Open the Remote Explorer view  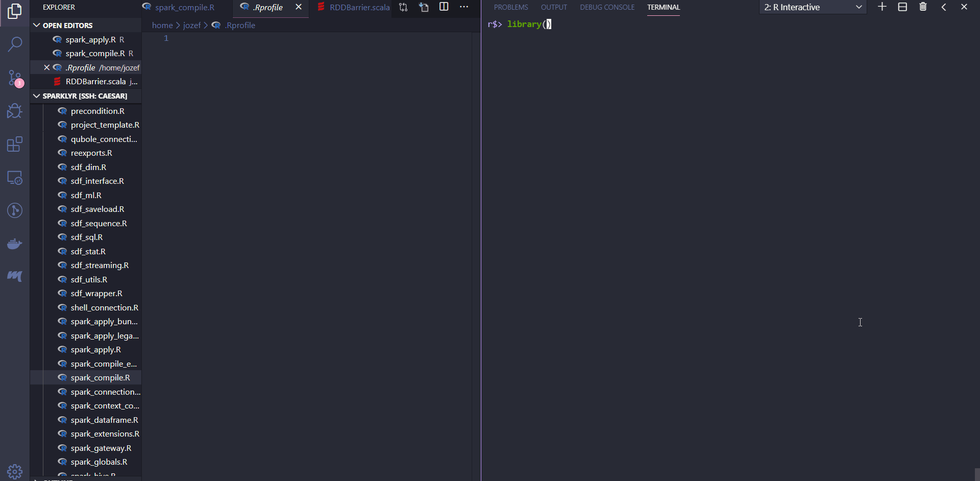point(15,177)
